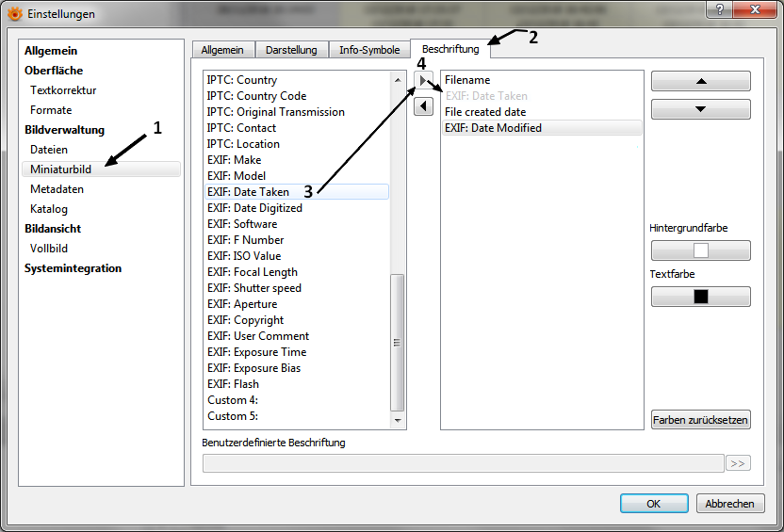Select 'EXIF: Date Modified' in caption list
This screenshot has height=532, width=784.
click(542, 128)
